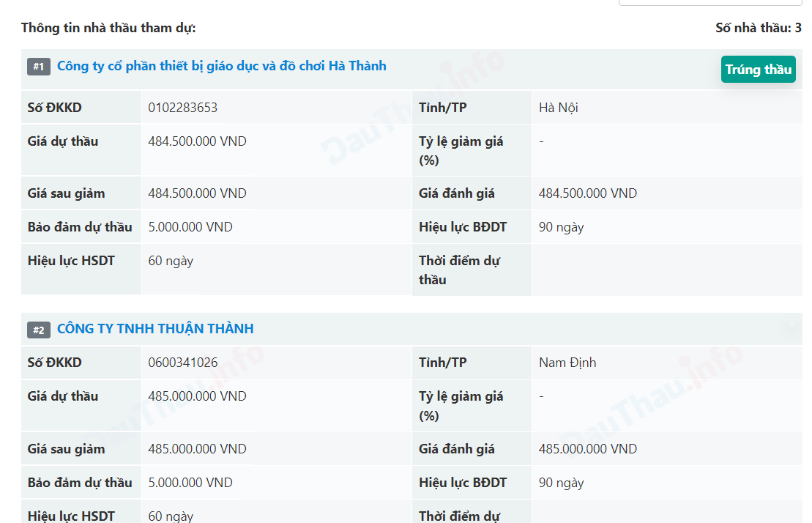Click Giá sau giảm value 485.000.000 VND

[x=197, y=449]
